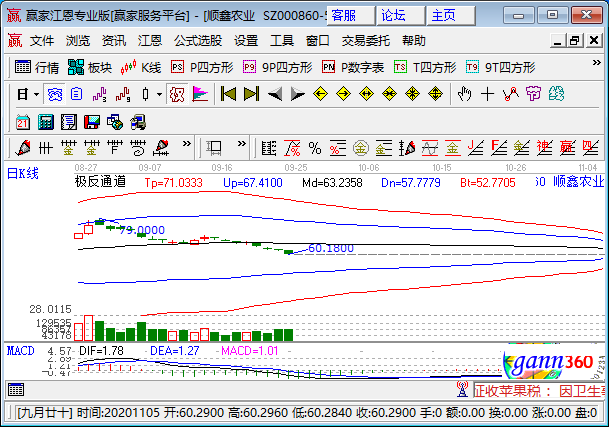
Task: Click the computer printer icon
Action: coord(138,122)
